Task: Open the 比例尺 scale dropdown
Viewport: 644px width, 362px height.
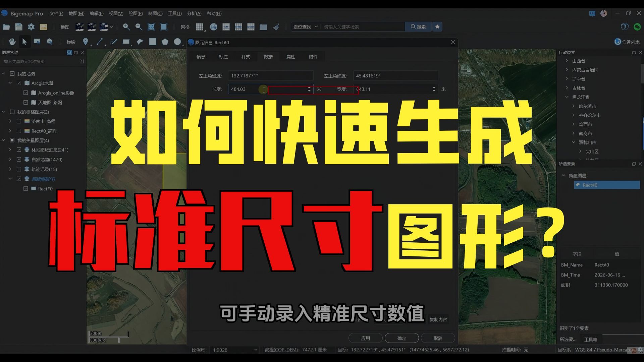Action: 235,350
